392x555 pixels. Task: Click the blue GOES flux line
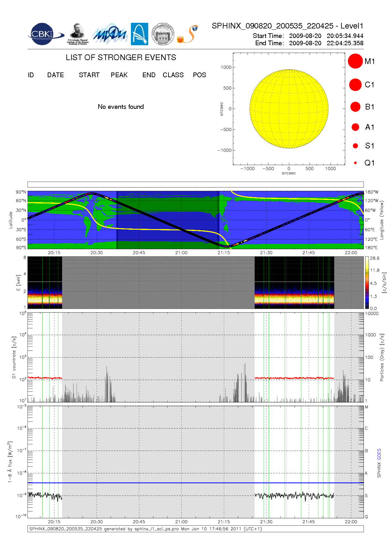pos(195,483)
